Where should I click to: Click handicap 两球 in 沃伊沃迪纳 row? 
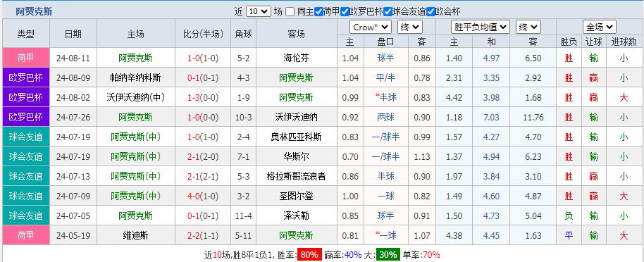click(385, 117)
